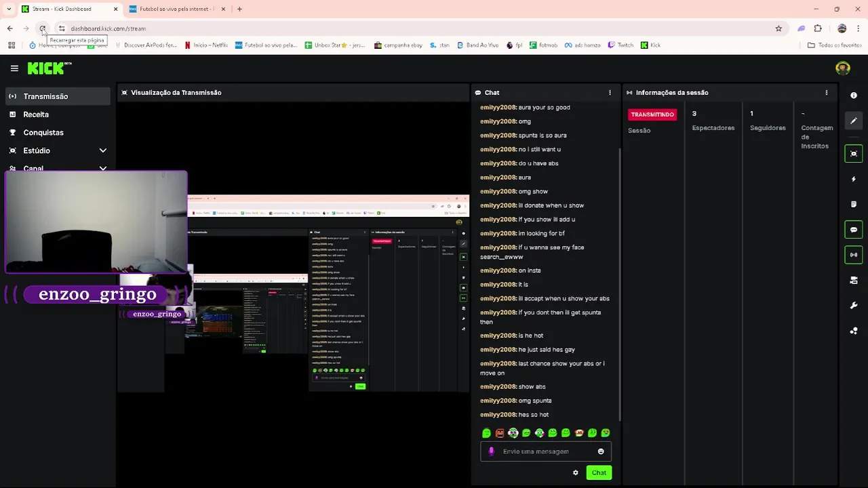Open chat settings gear icon
Screen dimensions: 868x488
(x=576, y=472)
